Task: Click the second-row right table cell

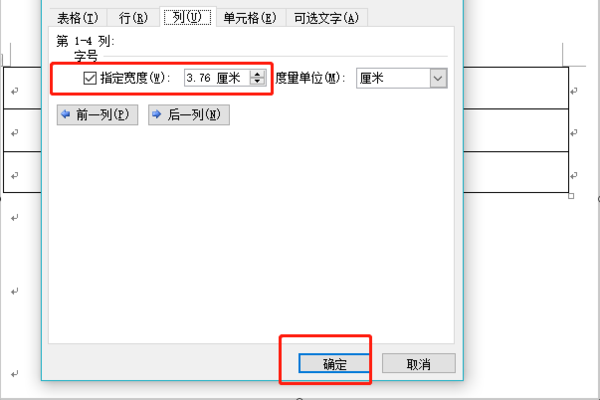Action: pyautogui.click(x=516, y=130)
